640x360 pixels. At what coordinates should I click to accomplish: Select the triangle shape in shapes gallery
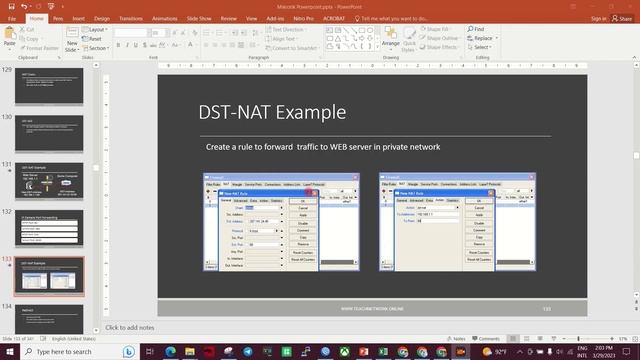click(338, 38)
